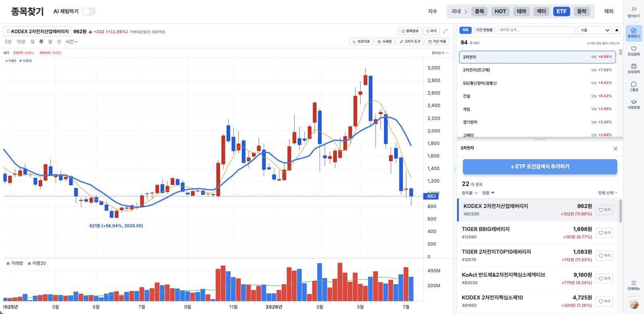Toggle 이평10 moving average legend
Image resolution: width=644 pixels, height=314 pixels.
(26, 61)
